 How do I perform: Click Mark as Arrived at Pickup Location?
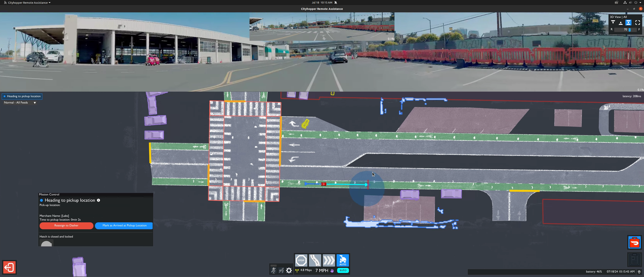click(124, 225)
